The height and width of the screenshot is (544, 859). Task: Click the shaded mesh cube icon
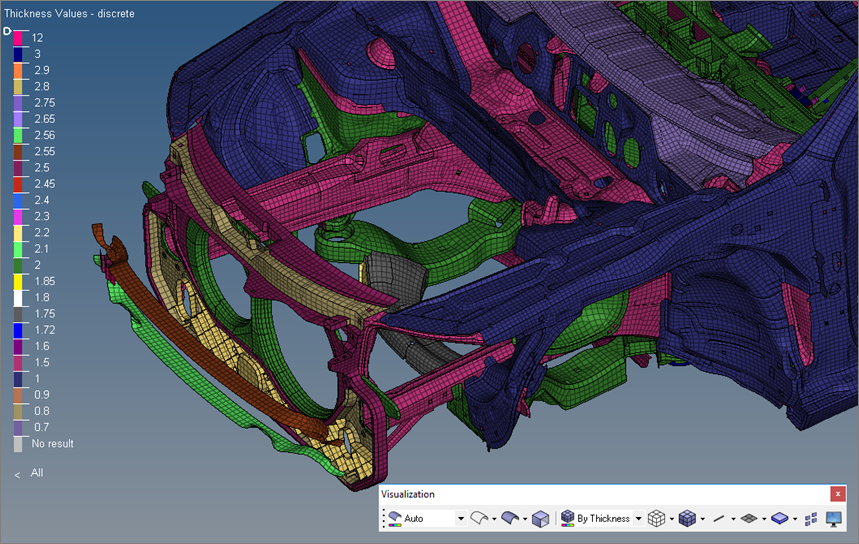coord(687,518)
